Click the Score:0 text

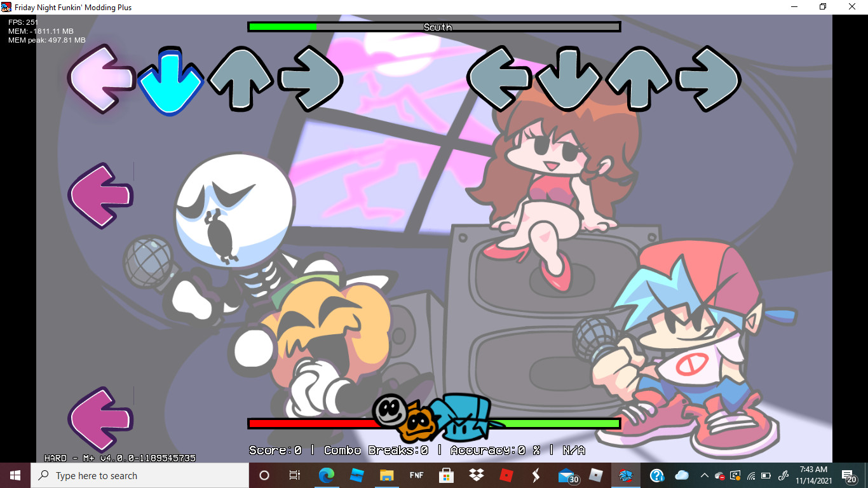pos(275,450)
